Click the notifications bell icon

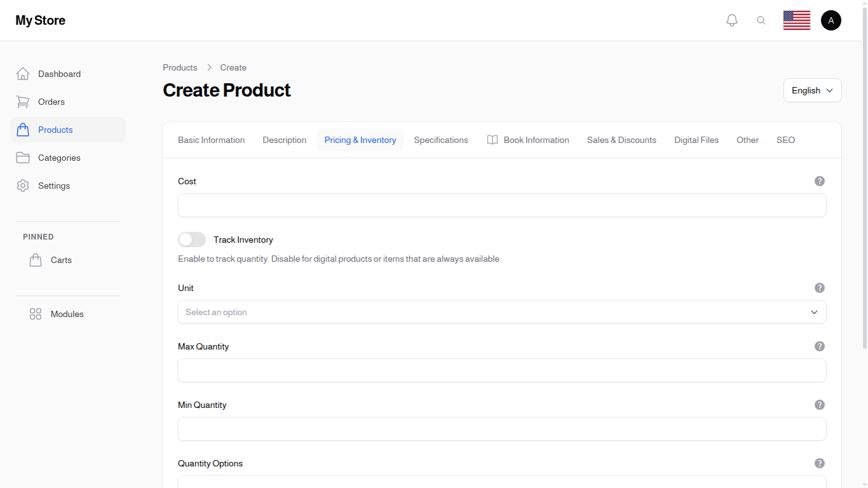[x=732, y=20]
